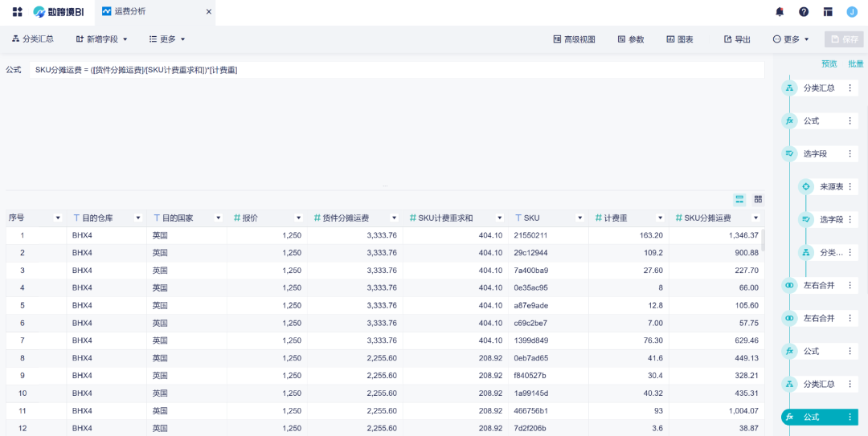Open the SKU计费重求和 column dropdown arrow

pos(499,218)
